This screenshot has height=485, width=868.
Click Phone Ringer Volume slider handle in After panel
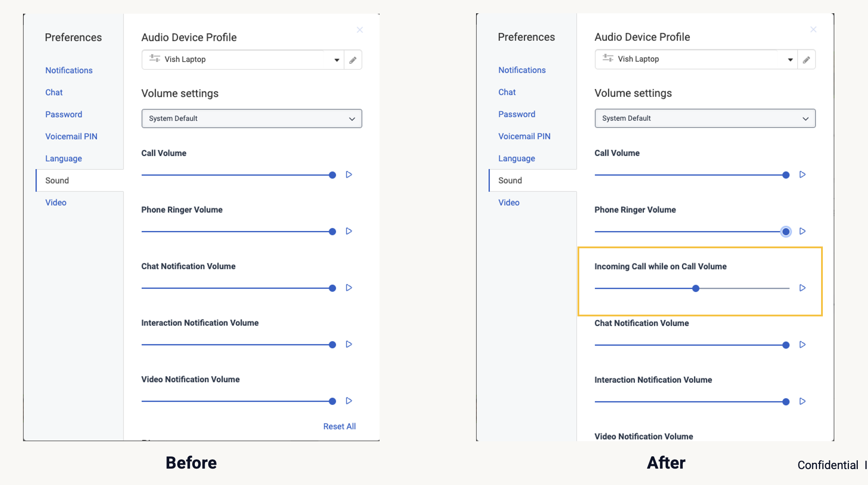[786, 231]
